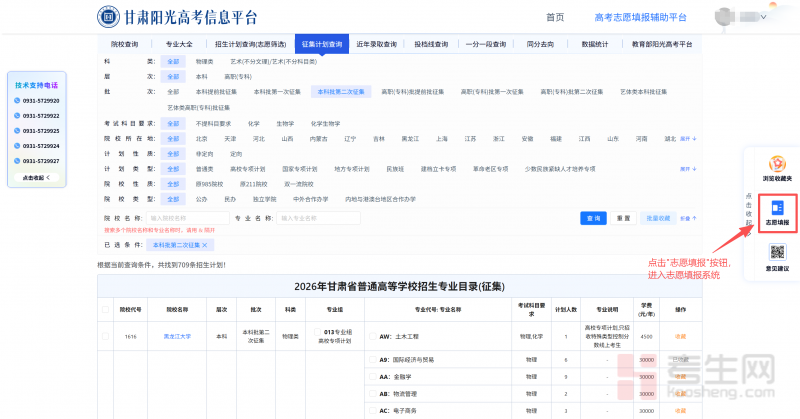Image resolution: width=800 pixels, height=419 pixels.
Task: Check the AB: 物流管理 checkbox
Action: [x=372, y=393]
